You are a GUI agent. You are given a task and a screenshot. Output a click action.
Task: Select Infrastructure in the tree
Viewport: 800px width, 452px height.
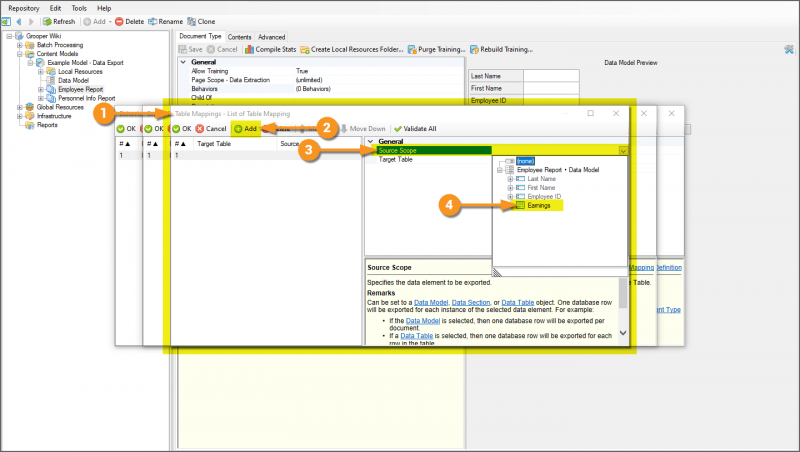point(54,116)
